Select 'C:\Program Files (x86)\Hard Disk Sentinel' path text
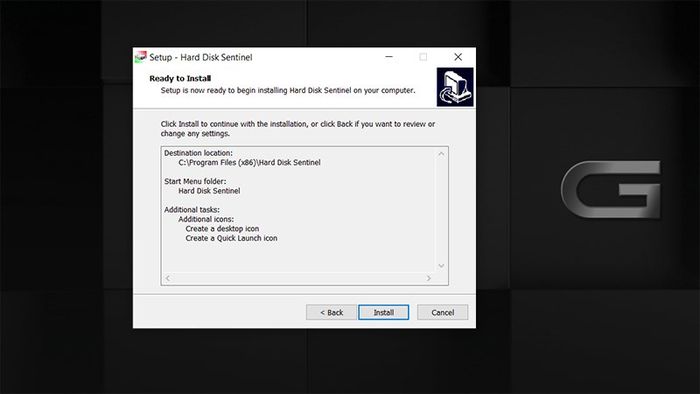Image resolution: width=700 pixels, height=394 pixels. click(250, 162)
